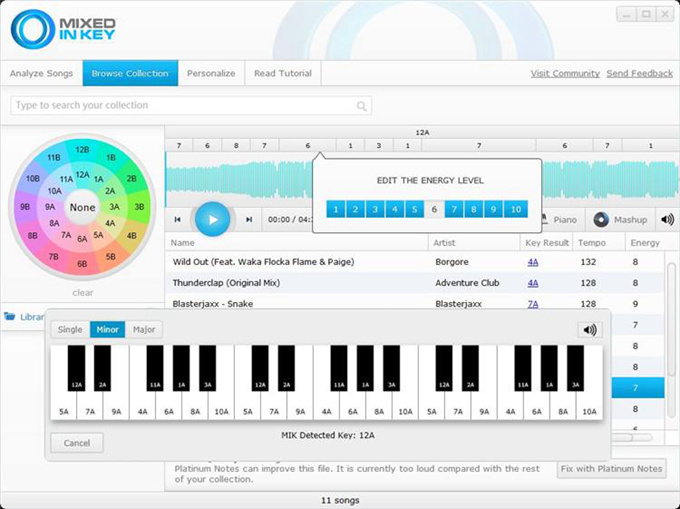This screenshot has width=680, height=509.
Task: Select 10A on the Camelot wheel
Action: pyautogui.click(x=55, y=191)
